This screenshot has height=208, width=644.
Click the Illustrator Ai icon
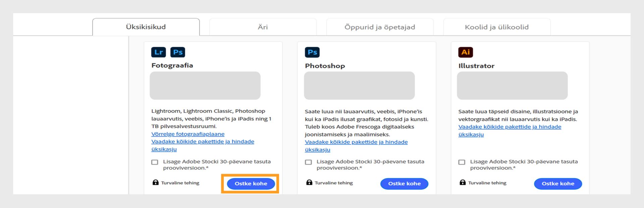coord(466,52)
